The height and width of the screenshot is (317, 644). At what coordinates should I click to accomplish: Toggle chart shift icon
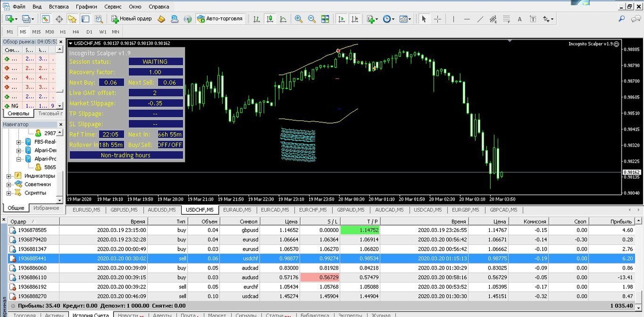coord(355,19)
